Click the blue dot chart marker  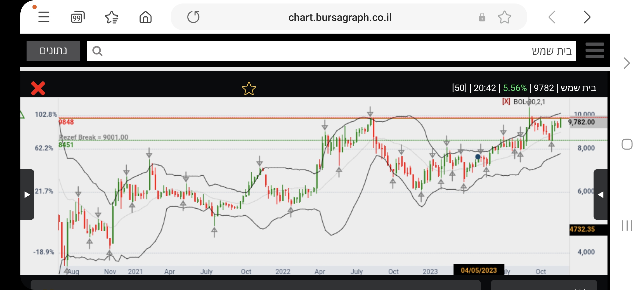(x=478, y=157)
